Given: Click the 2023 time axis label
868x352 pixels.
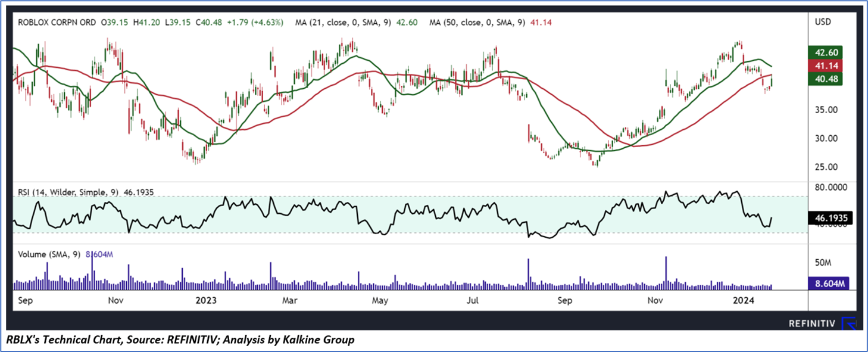Looking at the screenshot, I should 205,300.
